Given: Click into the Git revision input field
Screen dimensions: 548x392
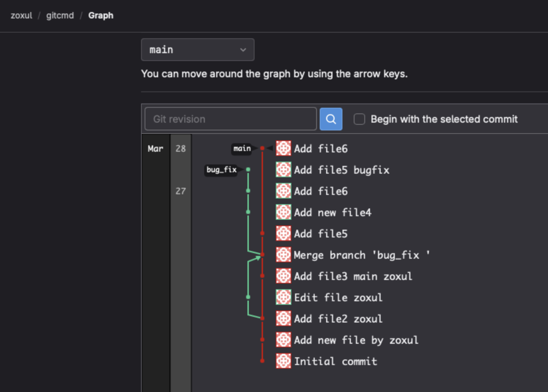Looking at the screenshot, I should tap(230, 119).
